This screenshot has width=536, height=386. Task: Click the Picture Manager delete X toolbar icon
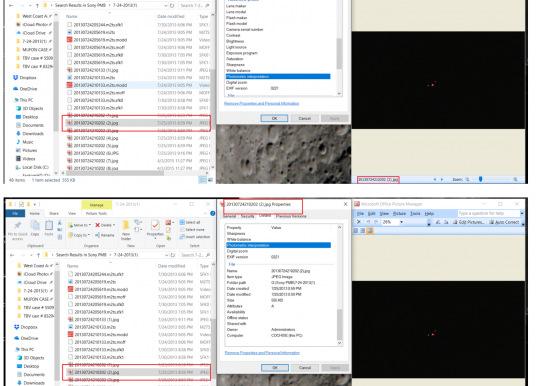click(x=359, y=222)
